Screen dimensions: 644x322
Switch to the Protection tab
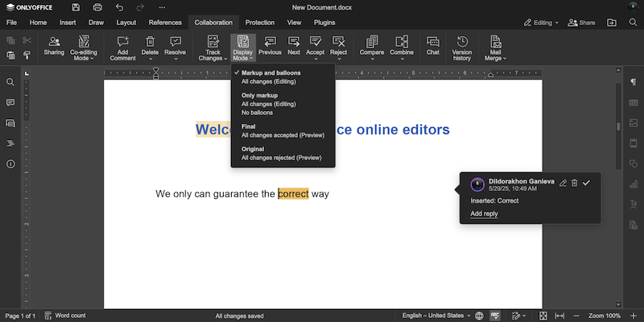(259, 23)
